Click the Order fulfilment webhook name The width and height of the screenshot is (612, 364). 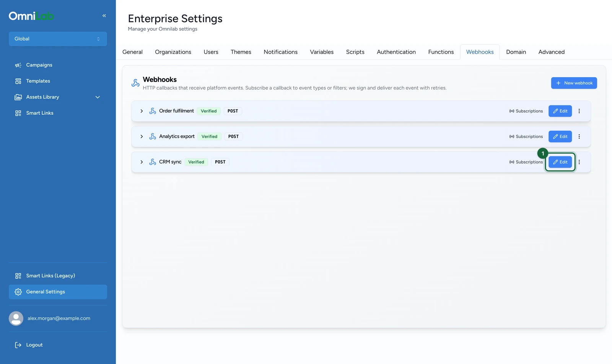click(176, 111)
